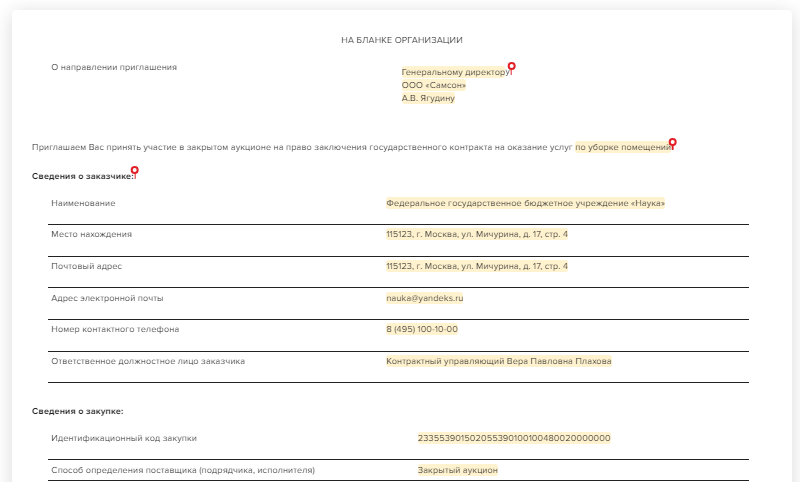Click the address value in Место нахождения row
This screenshot has width=800, height=482.
(x=476, y=234)
